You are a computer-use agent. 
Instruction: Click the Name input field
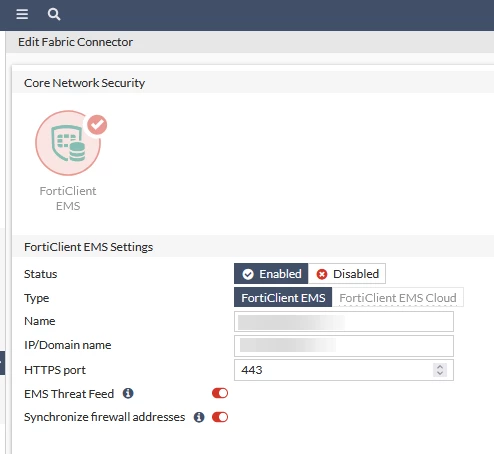point(344,321)
